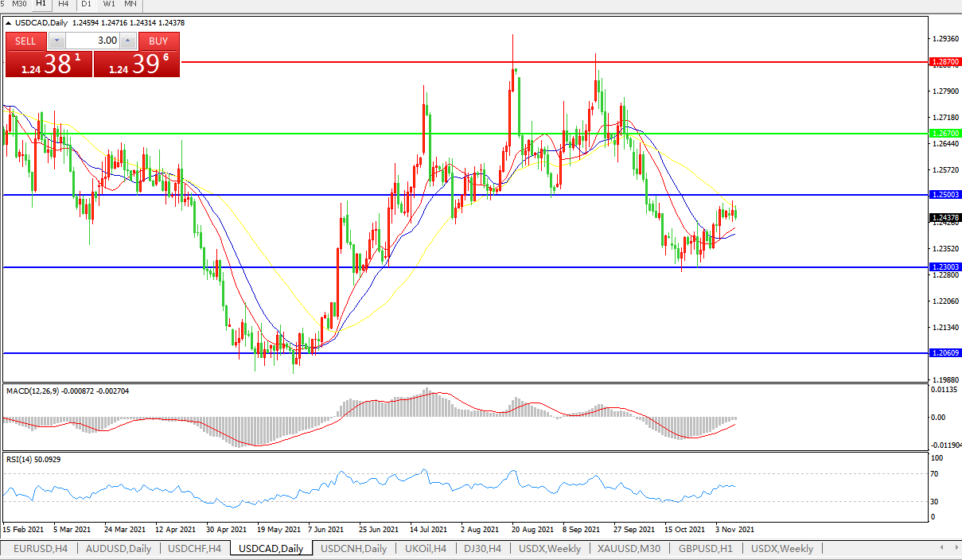
Task: Switch to the D1 timeframe
Action: [87, 4]
